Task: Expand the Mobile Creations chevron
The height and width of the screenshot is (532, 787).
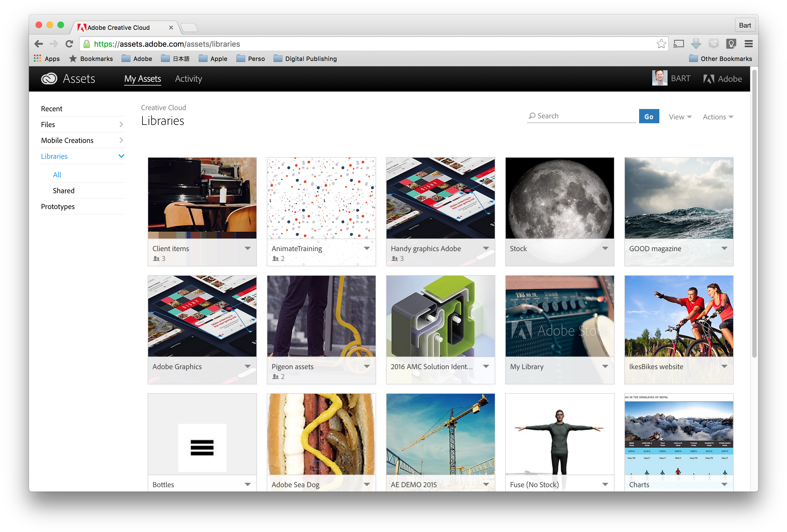Action: (121, 140)
